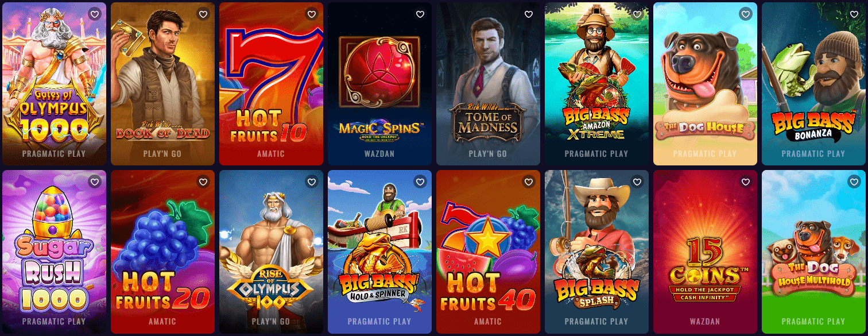Add Hot Fruits 10 to favorites
This screenshot has width=868, height=336.
312,14
